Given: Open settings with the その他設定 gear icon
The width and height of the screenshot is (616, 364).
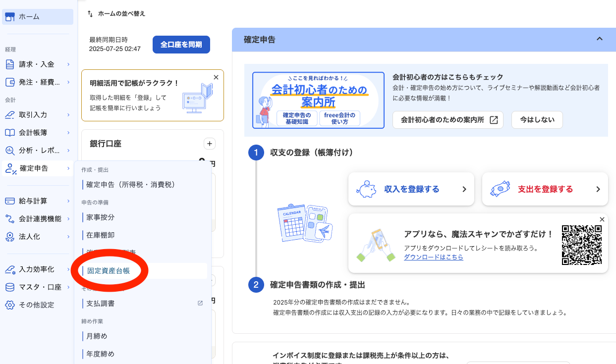Looking at the screenshot, I should pos(9,305).
